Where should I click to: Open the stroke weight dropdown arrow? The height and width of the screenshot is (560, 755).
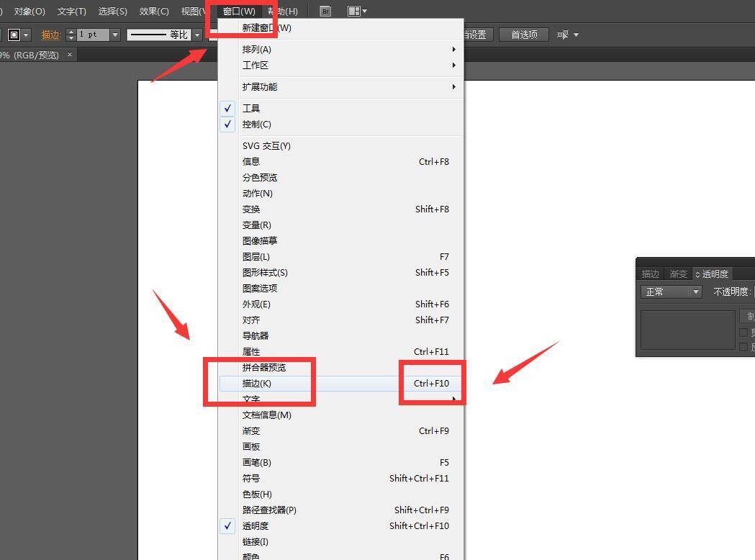point(116,34)
